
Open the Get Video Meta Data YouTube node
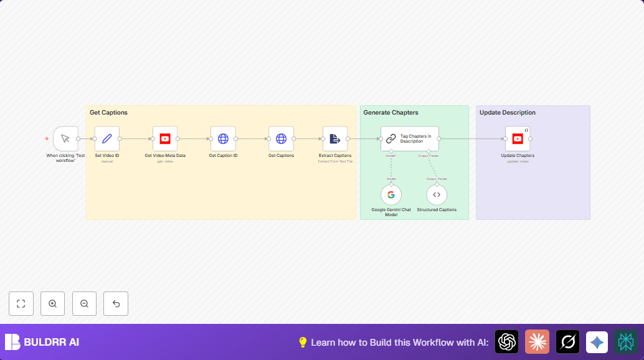click(x=165, y=139)
